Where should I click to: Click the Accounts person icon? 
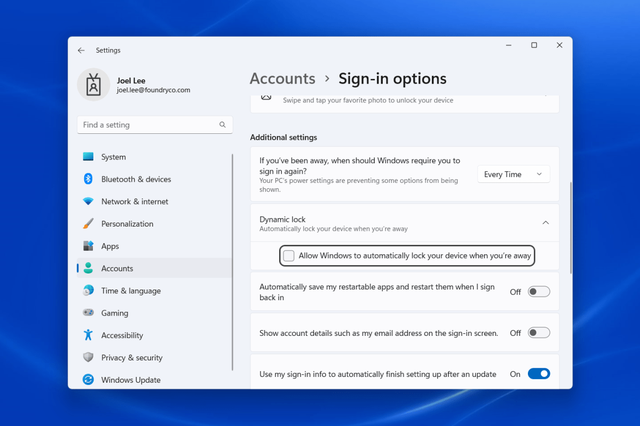[x=88, y=268]
